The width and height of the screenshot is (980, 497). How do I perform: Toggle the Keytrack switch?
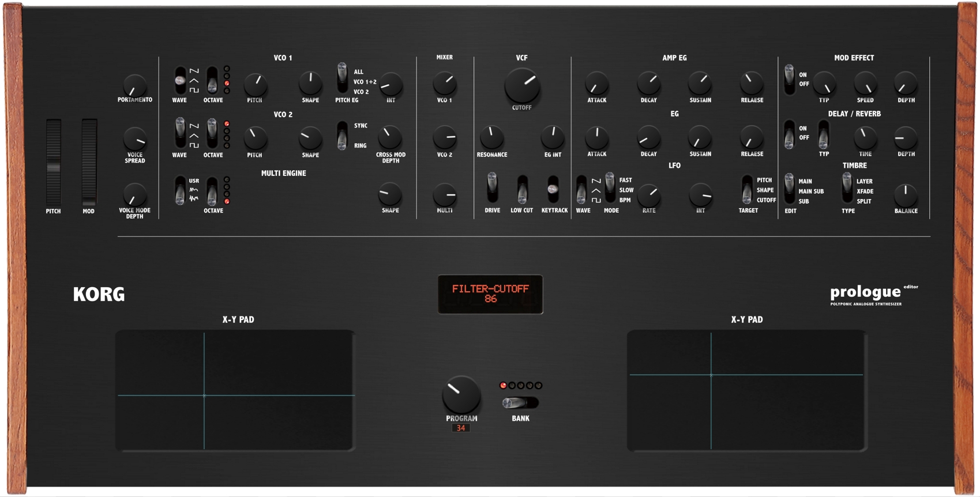click(x=553, y=189)
